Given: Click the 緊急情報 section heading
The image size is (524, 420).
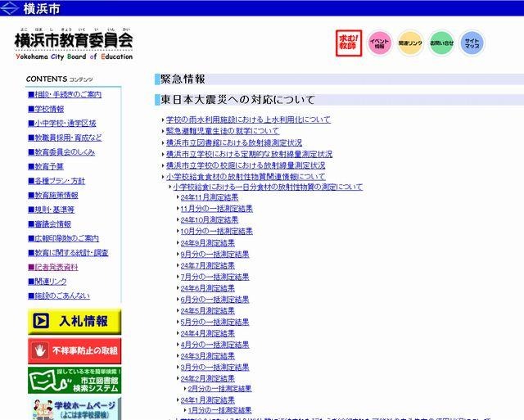Looking at the screenshot, I should (183, 79).
